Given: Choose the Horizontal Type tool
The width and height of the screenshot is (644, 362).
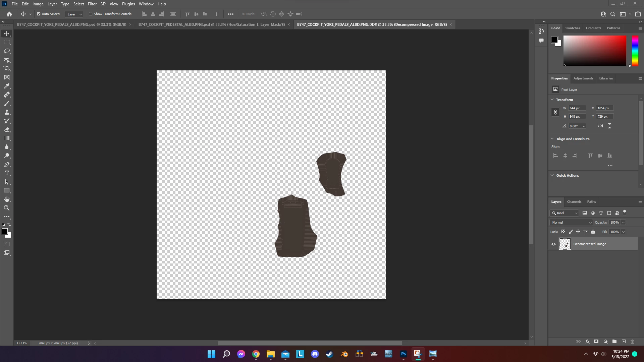Looking at the screenshot, I should 7,173.
